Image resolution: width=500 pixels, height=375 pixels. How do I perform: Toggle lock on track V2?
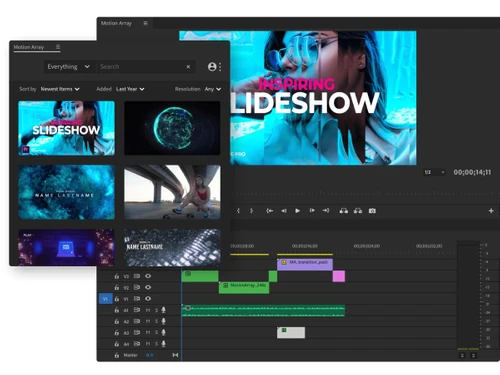coord(117,287)
